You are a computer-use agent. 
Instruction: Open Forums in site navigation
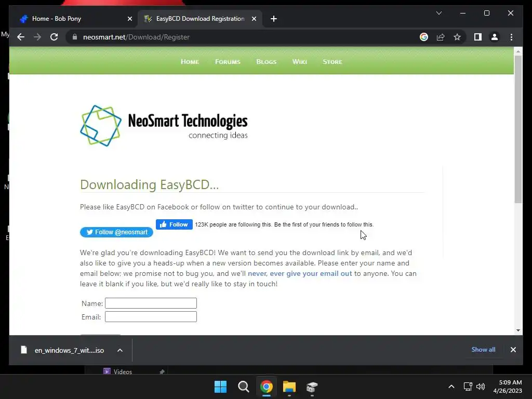click(228, 62)
